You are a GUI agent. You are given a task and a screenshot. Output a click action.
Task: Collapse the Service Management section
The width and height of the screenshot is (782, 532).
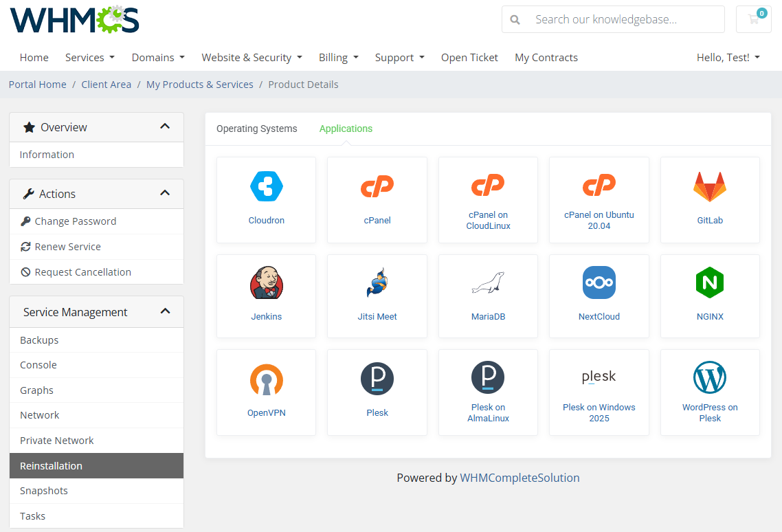click(164, 311)
